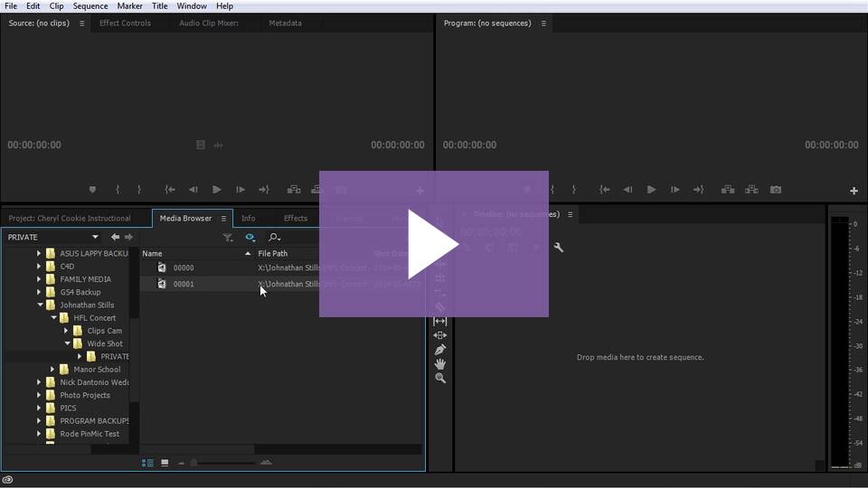Go back in Media Browser navigation
The image size is (868, 488).
[115, 237]
